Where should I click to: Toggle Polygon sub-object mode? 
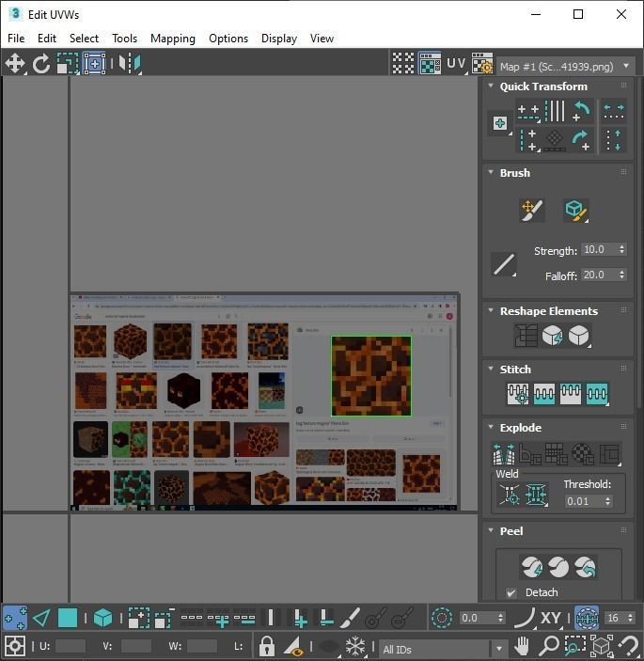pyautogui.click(x=68, y=619)
